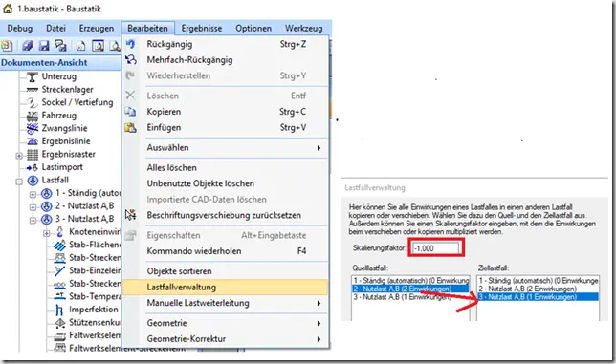Screen dimensions: 616x364
Task: Select '3 - Nutzlast A,B' in Ziellastfall list
Action: 539,297
